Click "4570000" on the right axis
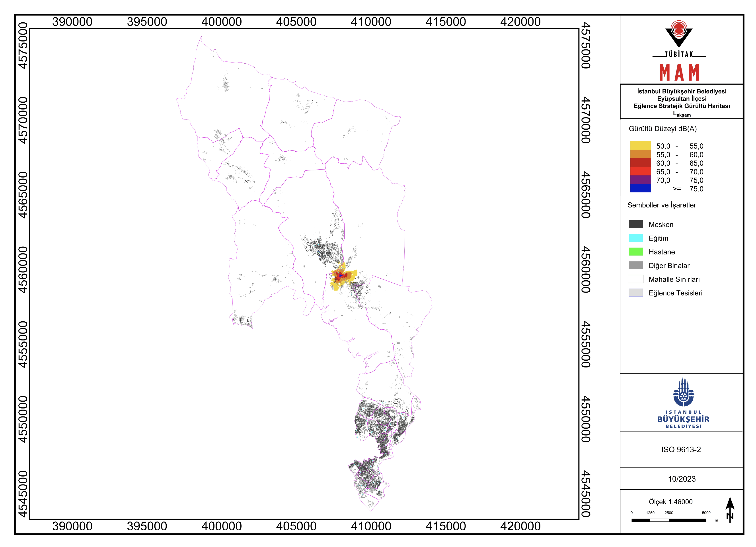The width and height of the screenshot is (756, 547). [586, 120]
